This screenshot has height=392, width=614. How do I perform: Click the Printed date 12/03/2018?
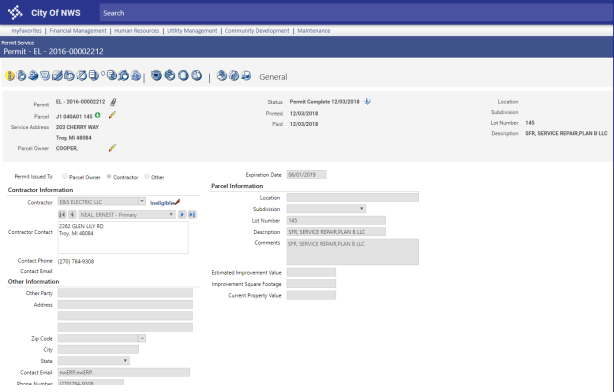pyautogui.click(x=304, y=114)
